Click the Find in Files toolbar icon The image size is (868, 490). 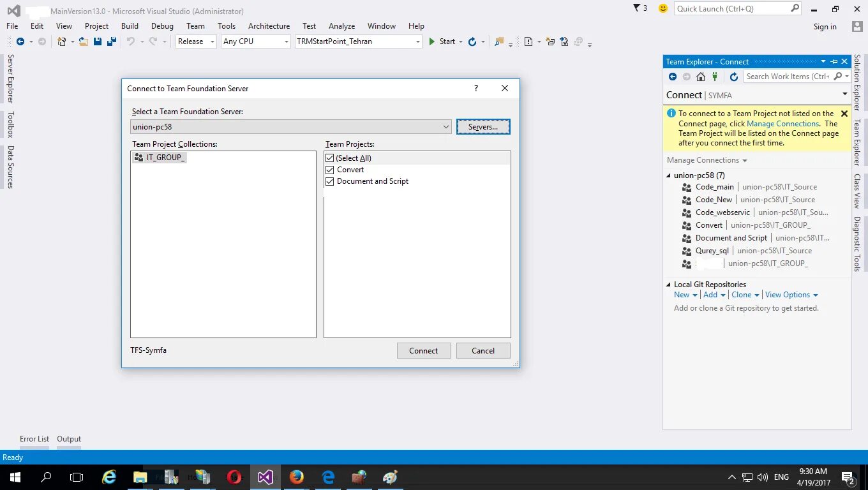coord(500,41)
